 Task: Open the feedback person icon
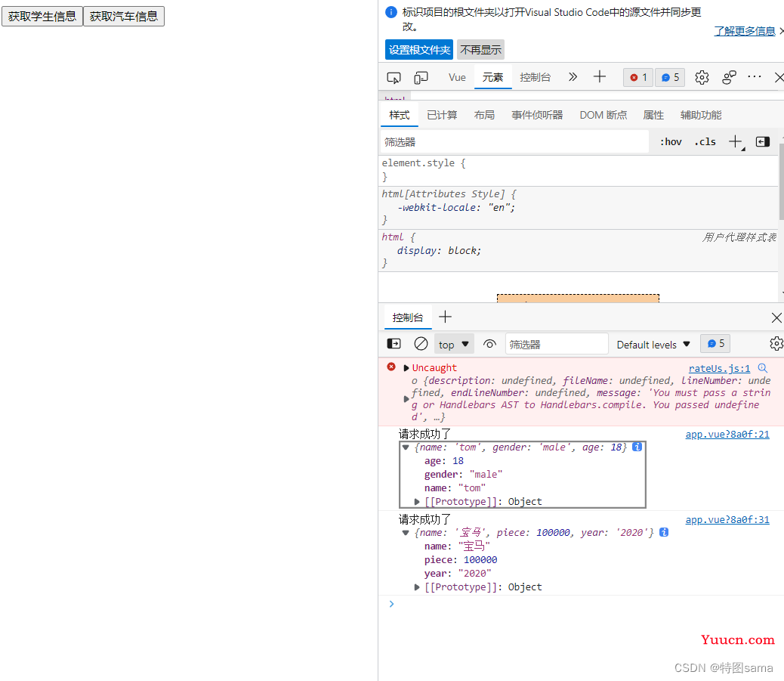pyautogui.click(x=729, y=78)
